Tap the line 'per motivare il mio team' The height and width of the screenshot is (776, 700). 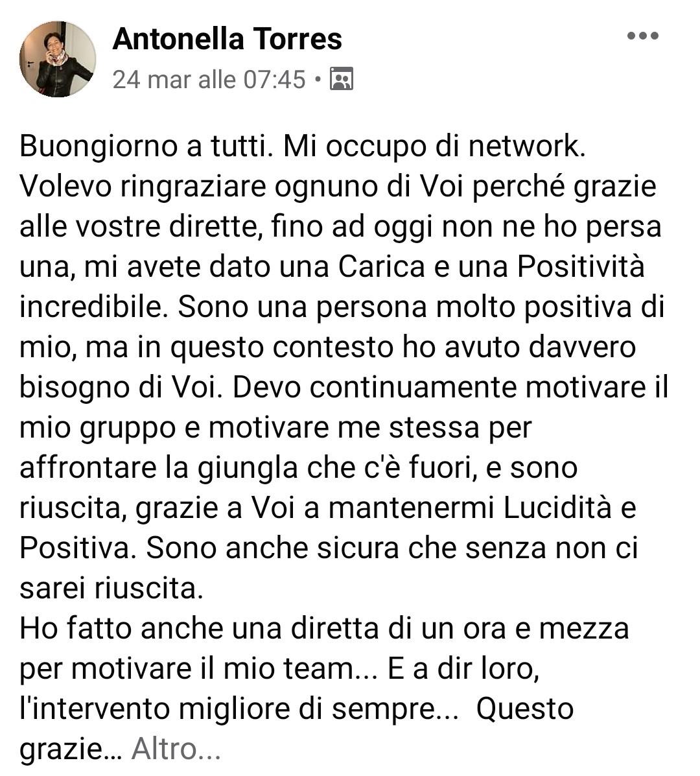279,668
